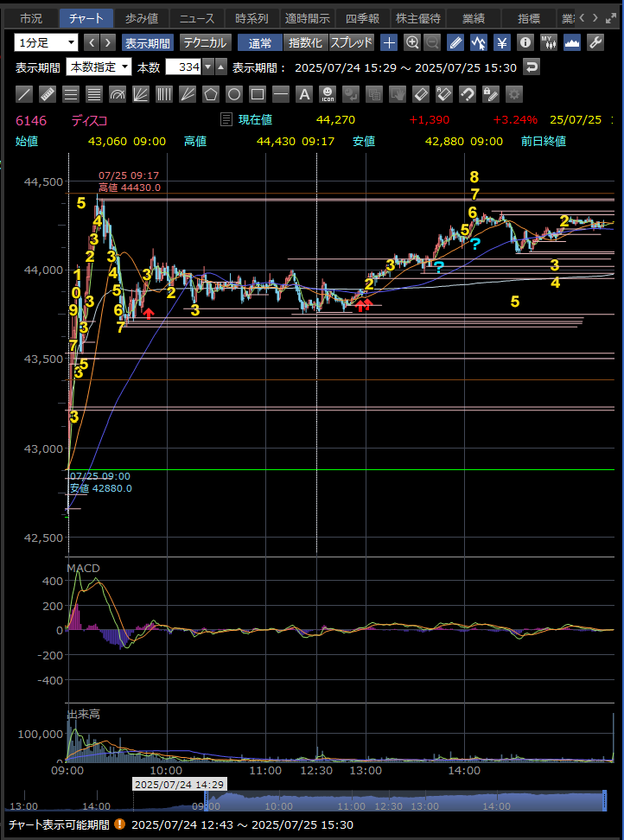Select the four horizontal lines retracement tool
Screen dimensions: 624x840
coord(94,95)
